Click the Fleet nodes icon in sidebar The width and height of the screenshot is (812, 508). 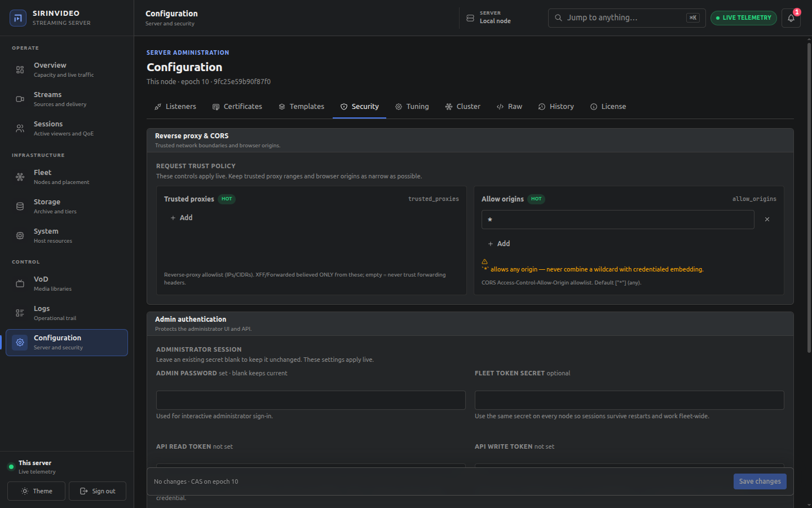(x=20, y=177)
